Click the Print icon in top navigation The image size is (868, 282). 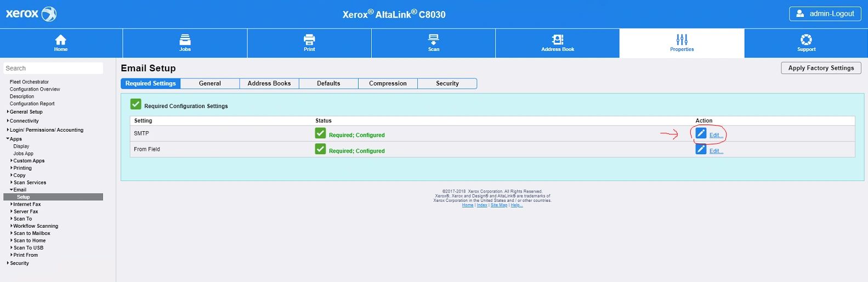point(309,40)
